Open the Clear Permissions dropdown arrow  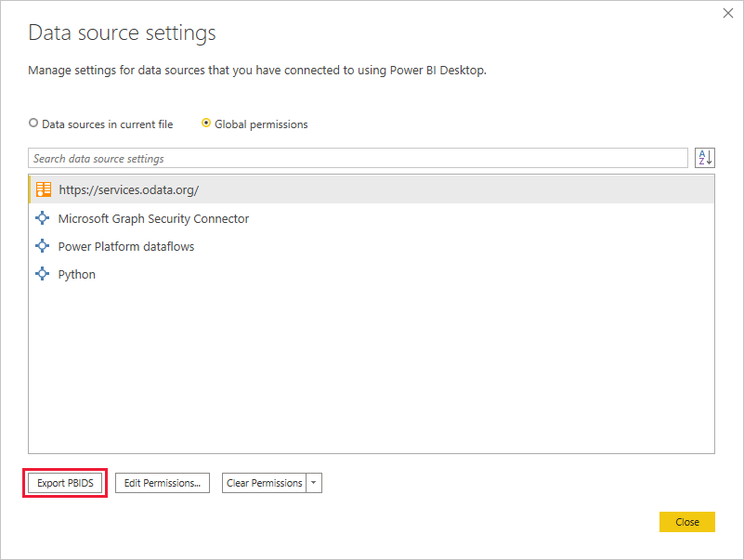pos(314,483)
